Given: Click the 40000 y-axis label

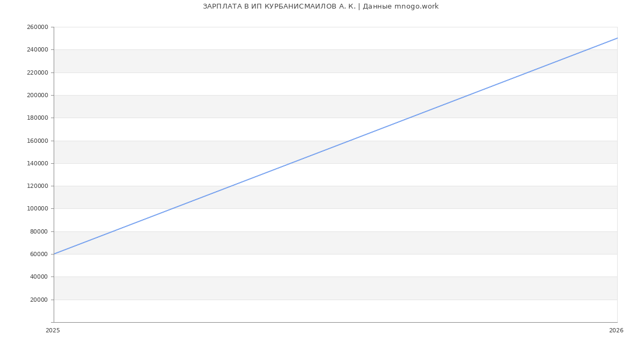Looking at the screenshot, I should point(39,277).
